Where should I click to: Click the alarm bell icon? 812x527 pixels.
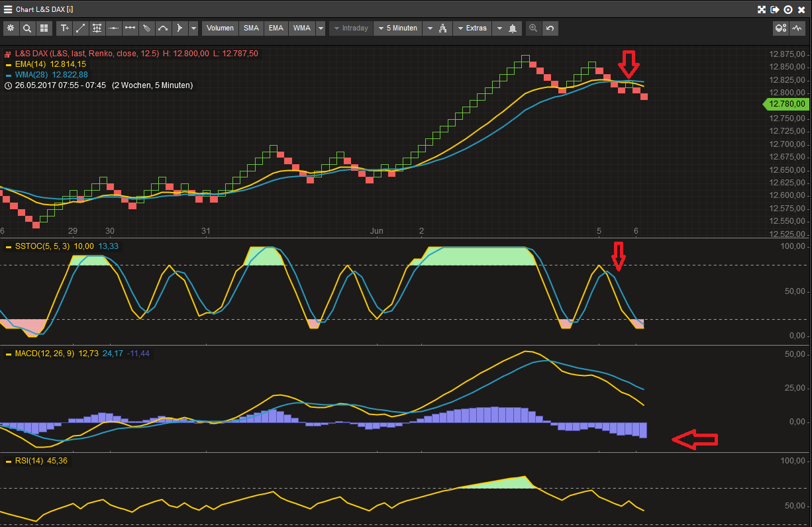(x=512, y=28)
